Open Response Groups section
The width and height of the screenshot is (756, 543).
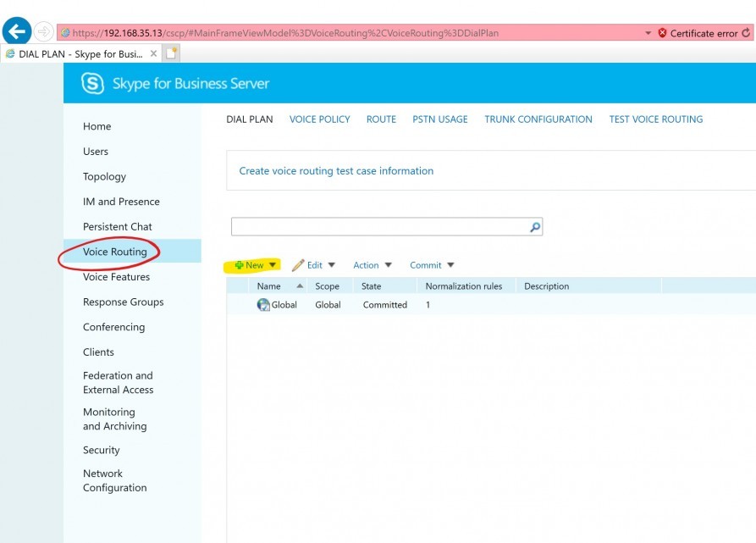click(x=123, y=302)
